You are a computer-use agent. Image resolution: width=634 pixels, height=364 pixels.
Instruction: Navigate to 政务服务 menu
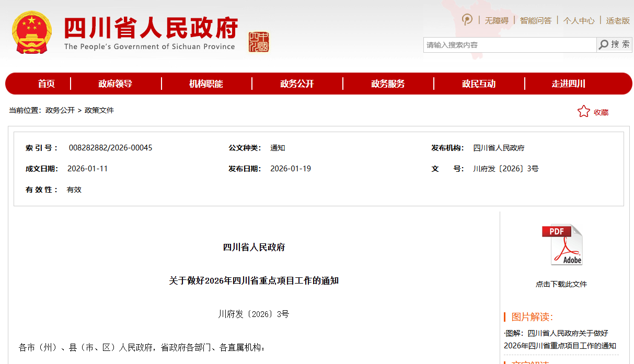click(x=388, y=84)
